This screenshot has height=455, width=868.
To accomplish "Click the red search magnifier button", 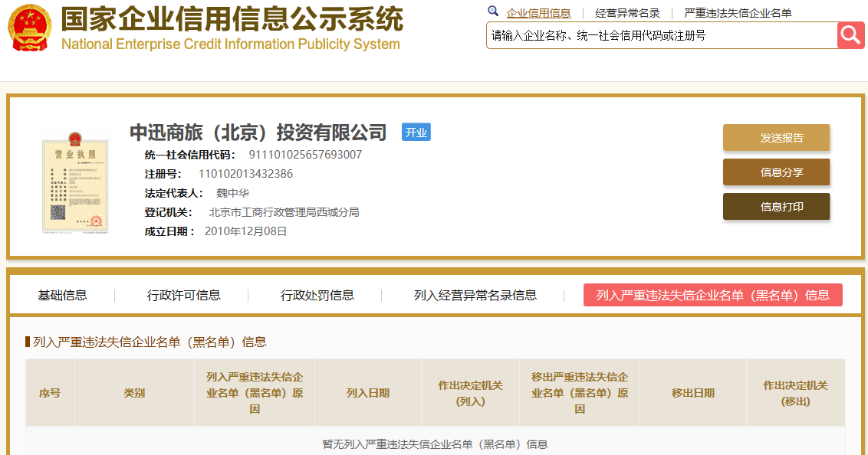I will 850,35.
